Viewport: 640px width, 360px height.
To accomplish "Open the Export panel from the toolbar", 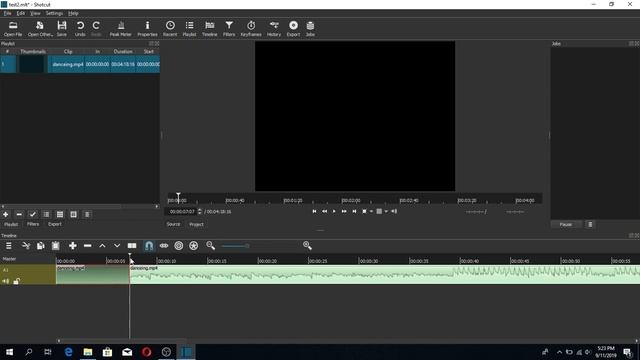I will click(293, 29).
